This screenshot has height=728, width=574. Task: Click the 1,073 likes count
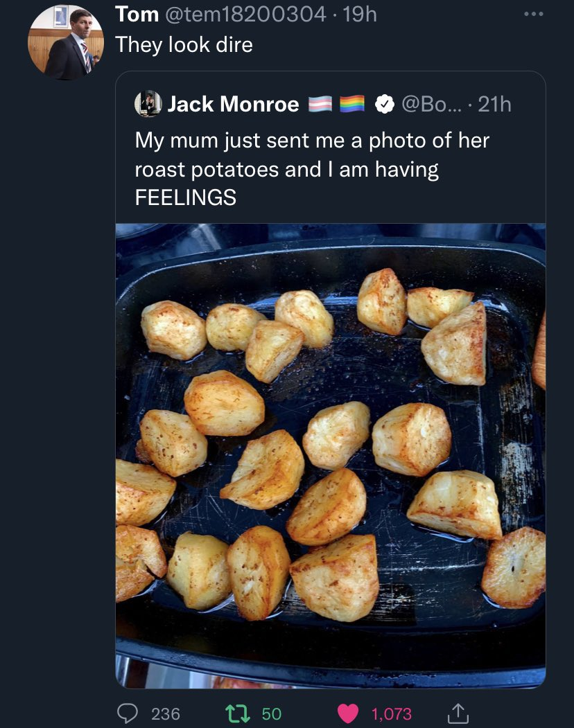(392, 713)
